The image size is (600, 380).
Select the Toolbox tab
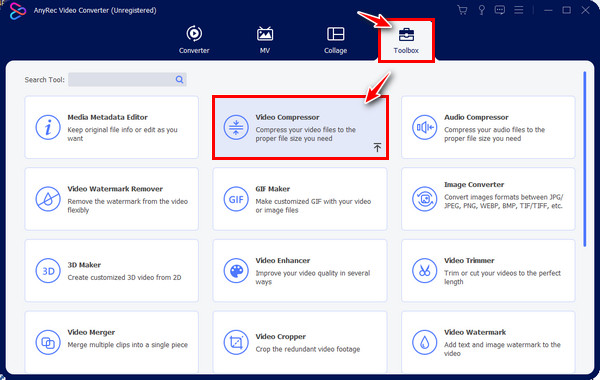[x=406, y=41]
